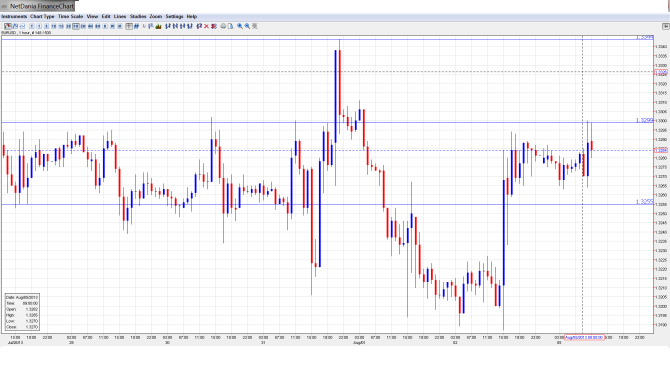The height and width of the screenshot is (376, 670).
Task: Click the line chart type icon
Action: coord(22,26)
